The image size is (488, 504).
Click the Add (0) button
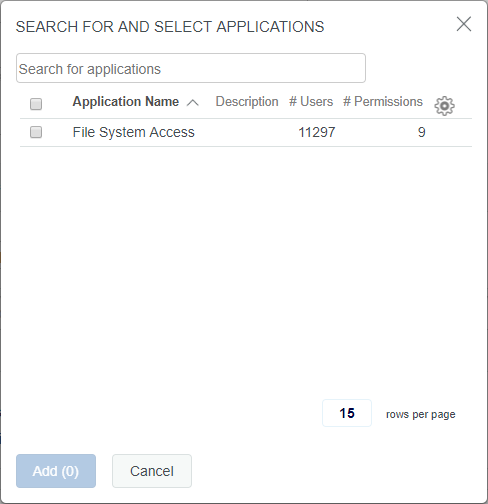56,471
